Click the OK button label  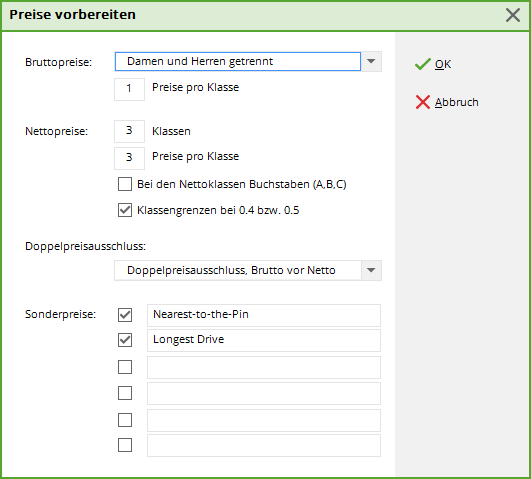coord(443,64)
